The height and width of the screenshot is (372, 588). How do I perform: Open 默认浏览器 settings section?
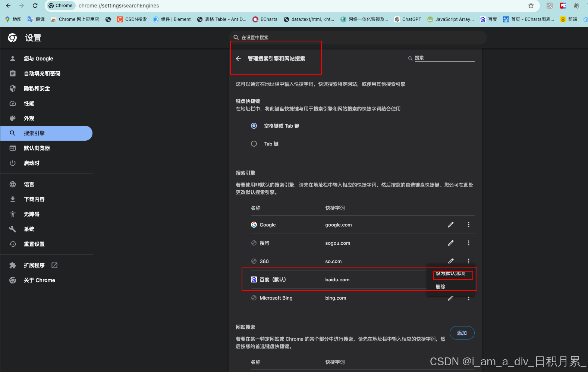[x=46, y=148]
